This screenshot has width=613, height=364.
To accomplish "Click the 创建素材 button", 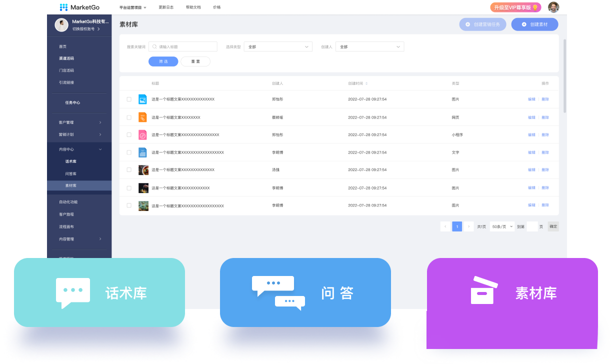I will (x=534, y=24).
